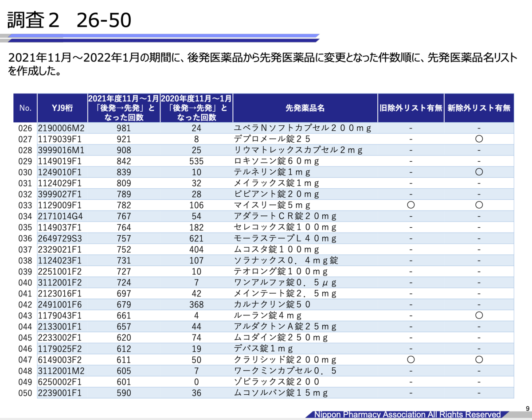Click the 'No.' column header
This screenshot has width=532, height=420.
[25, 108]
